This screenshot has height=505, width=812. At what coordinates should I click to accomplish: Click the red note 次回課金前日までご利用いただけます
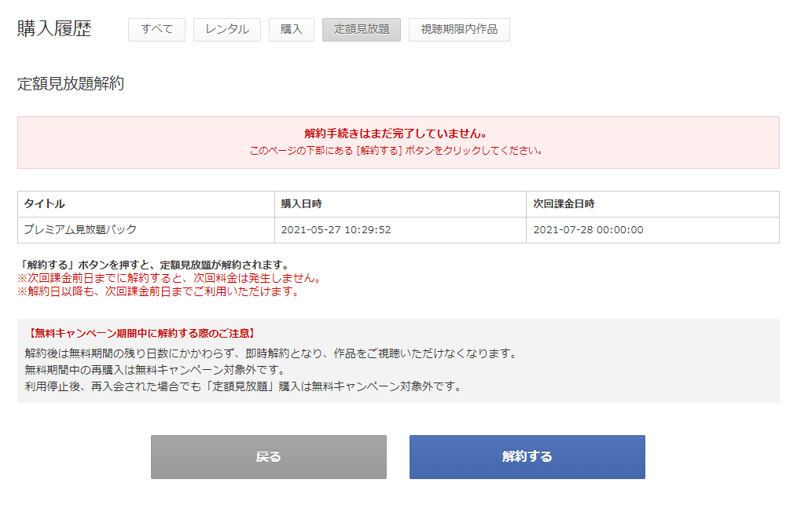click(x=159, y=292)
